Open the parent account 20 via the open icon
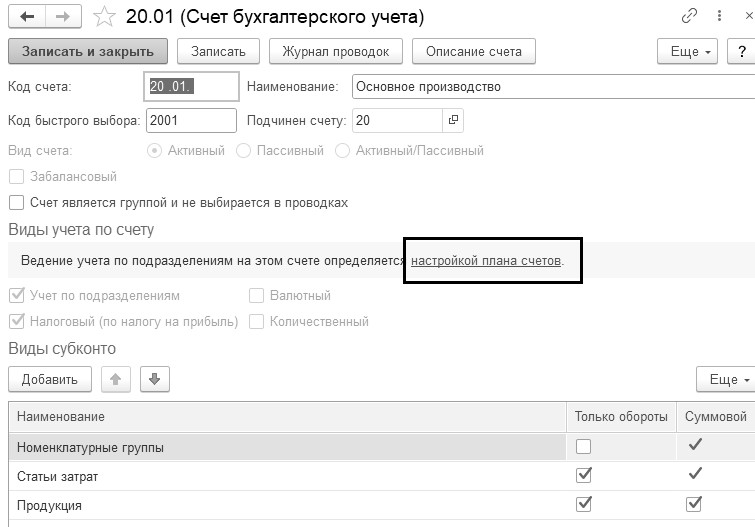755x527 pixels. [453, 120]
